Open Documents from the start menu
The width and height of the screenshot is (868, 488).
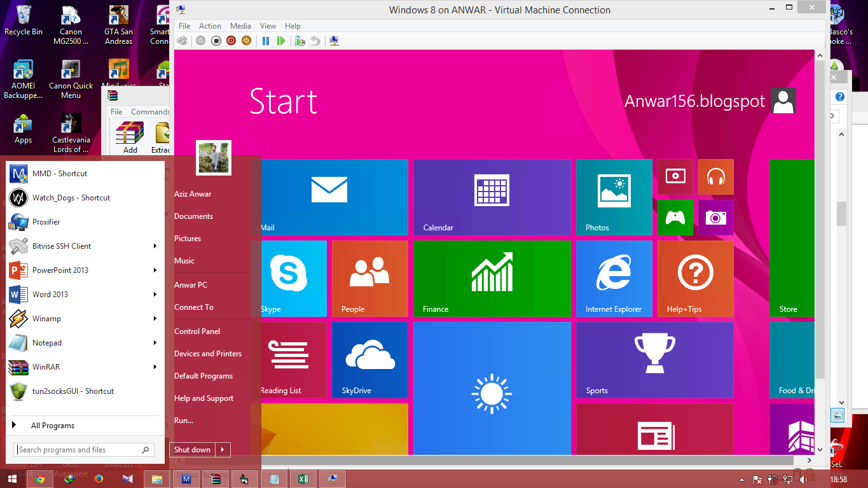[193, 216]
